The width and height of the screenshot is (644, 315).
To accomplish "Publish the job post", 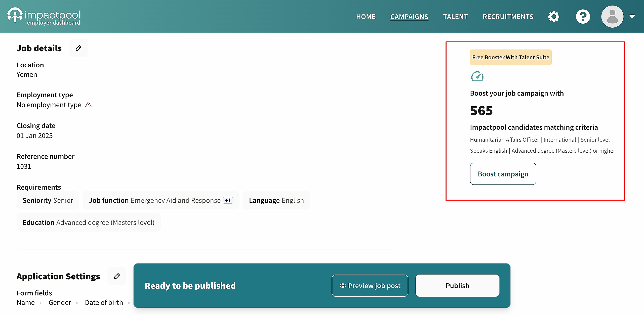I will pyautogui.click(x=457, y=286).
